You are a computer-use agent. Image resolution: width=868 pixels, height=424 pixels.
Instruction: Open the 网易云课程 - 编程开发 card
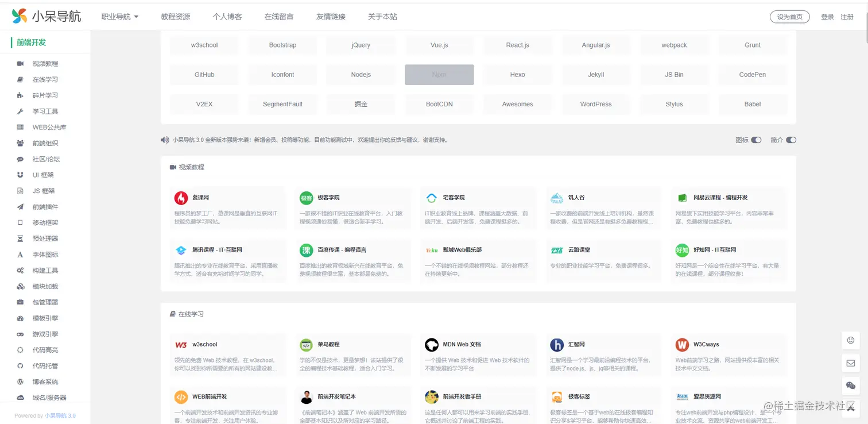(x=729, y=208)
